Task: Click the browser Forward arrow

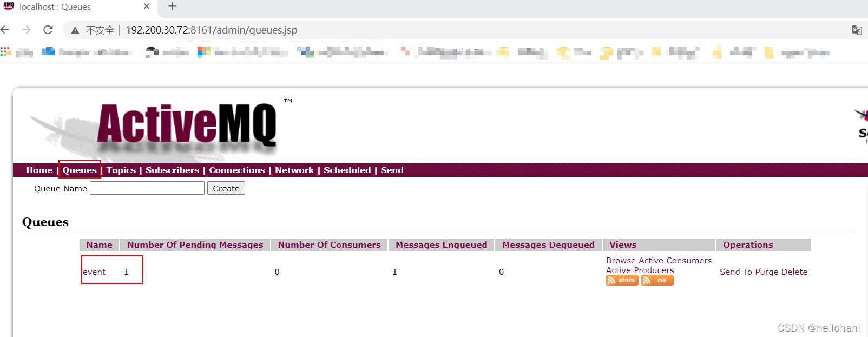Action: tap(26, 30)
